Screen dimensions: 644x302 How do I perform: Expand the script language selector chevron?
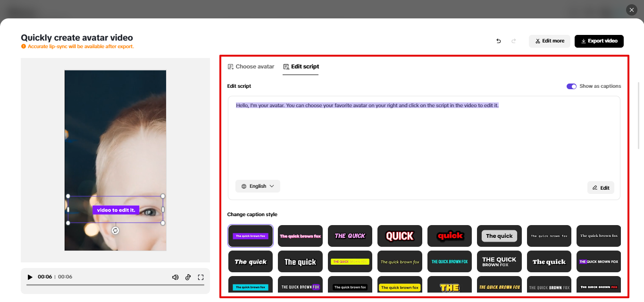[272, 186]
